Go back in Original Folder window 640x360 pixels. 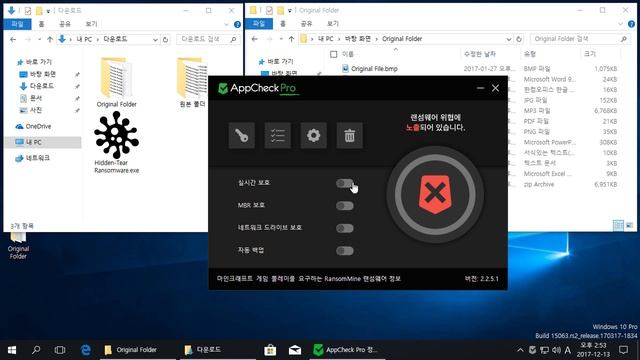point(255,39)
